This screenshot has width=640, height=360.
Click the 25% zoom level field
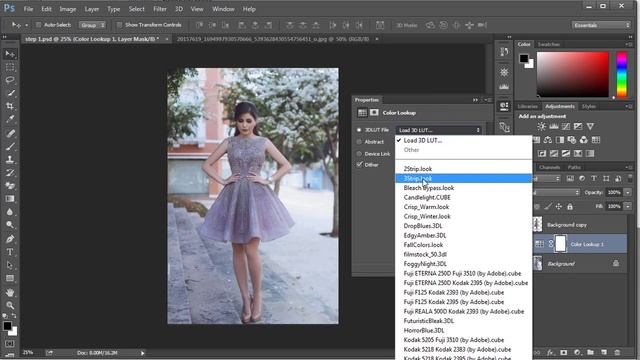click(x=28, y=352)
